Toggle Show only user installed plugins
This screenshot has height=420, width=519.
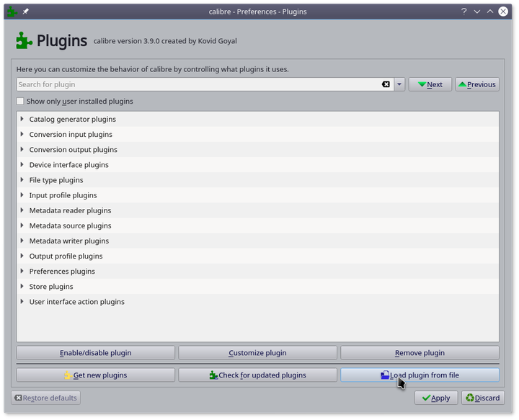coord(21,102)
